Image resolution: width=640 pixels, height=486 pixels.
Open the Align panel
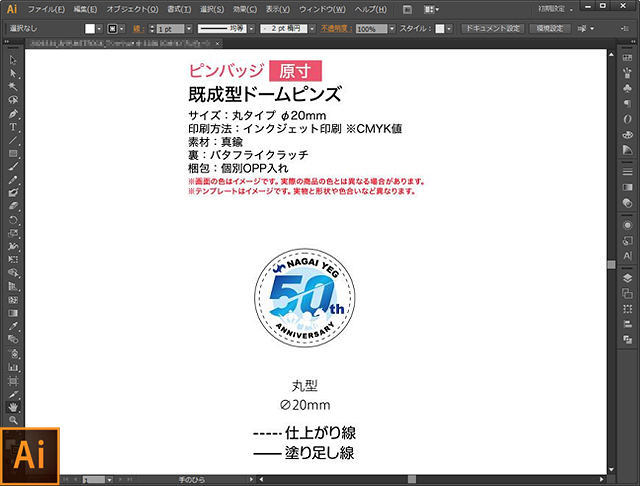tap(627, 324)
